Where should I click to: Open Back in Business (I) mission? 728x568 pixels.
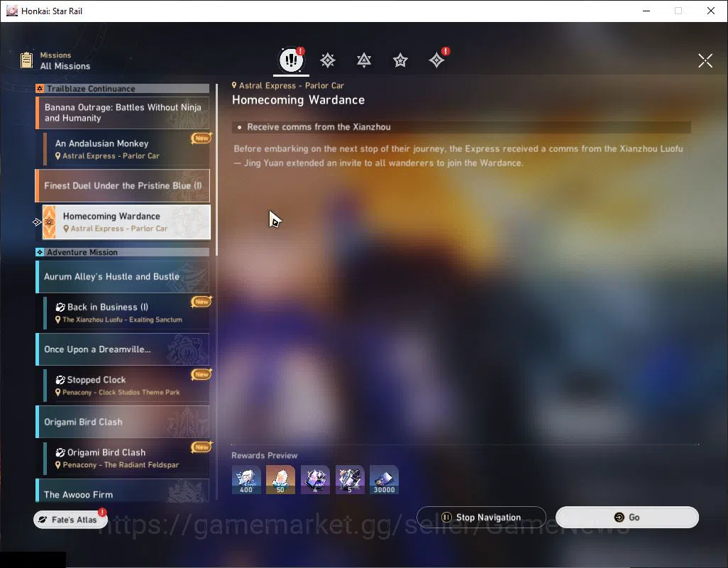coord(126,313)
